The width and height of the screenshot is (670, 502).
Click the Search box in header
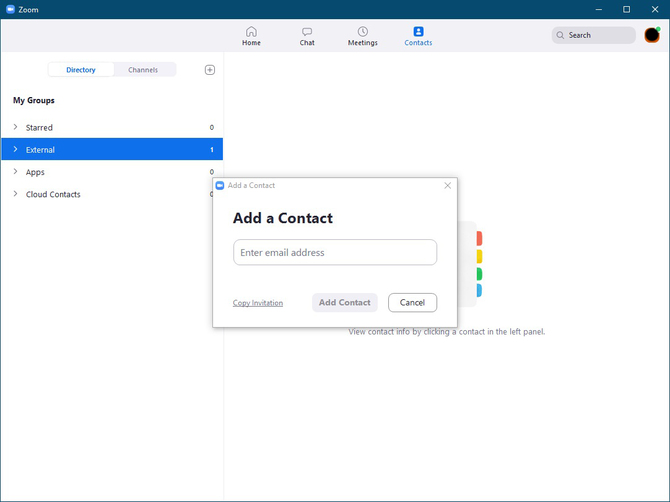click(x=594, y=35)
